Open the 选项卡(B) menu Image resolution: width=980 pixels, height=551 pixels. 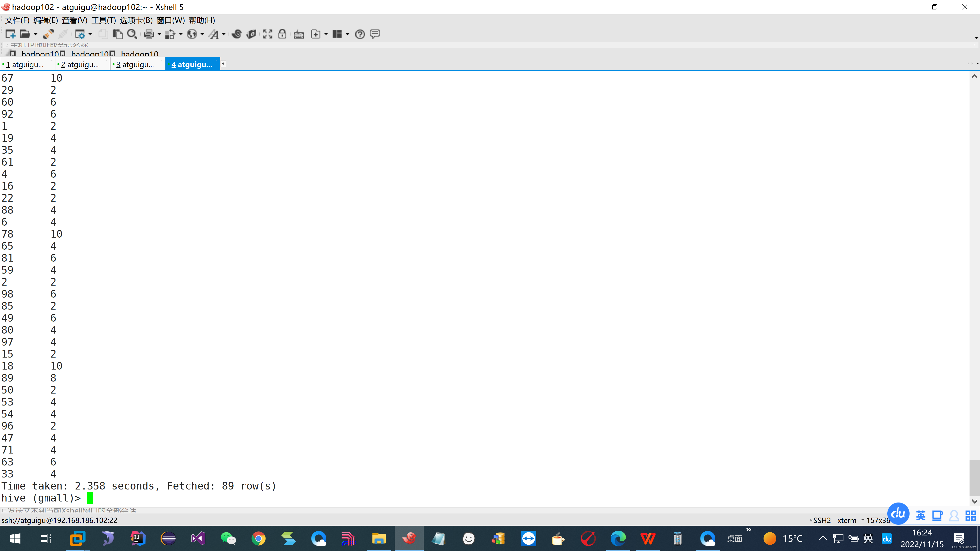tap(136, 20)
